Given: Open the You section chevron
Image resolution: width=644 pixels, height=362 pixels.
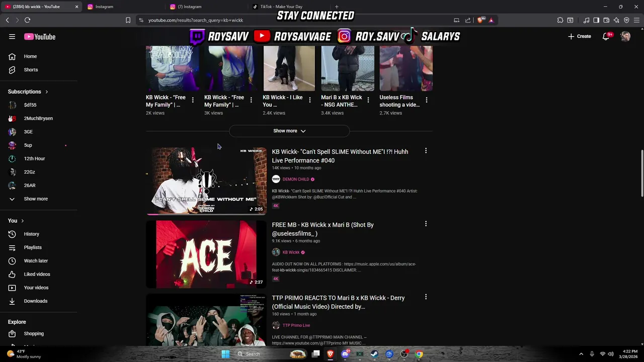Looking at the screenshot, I should pos(22,221).
